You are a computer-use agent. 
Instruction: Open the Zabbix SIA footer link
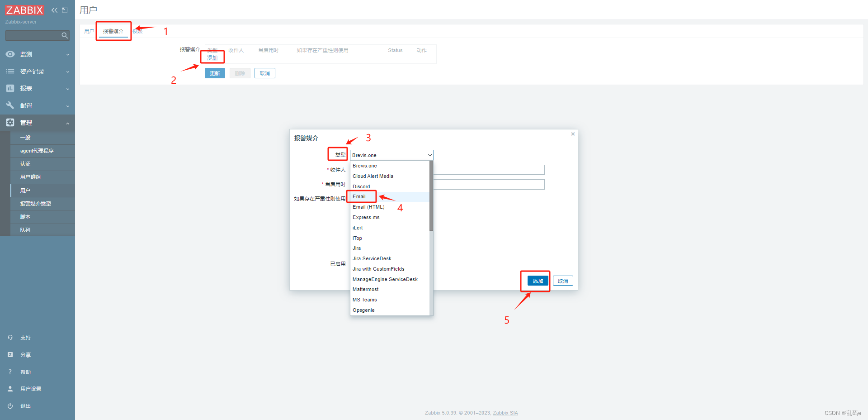point(505,413)
